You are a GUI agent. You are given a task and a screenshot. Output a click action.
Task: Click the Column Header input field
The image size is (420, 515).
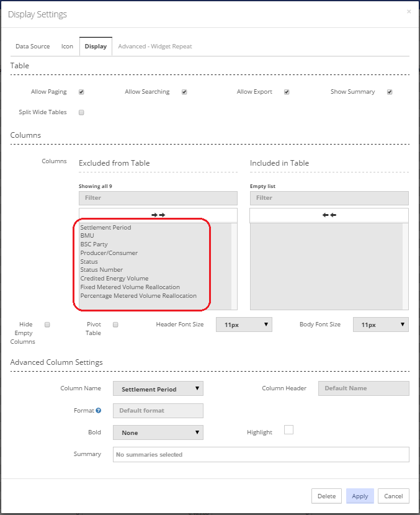point(364,388)
